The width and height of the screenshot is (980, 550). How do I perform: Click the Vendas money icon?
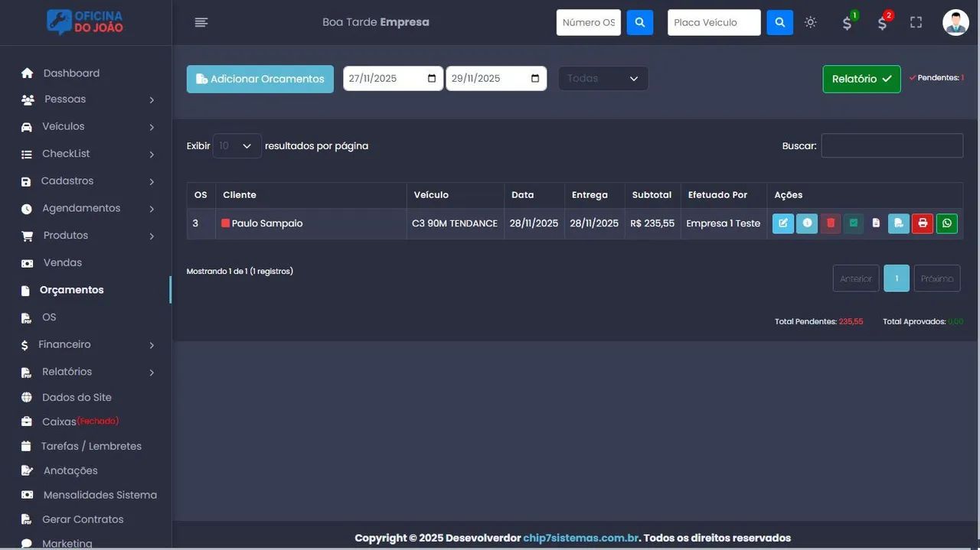27,263
